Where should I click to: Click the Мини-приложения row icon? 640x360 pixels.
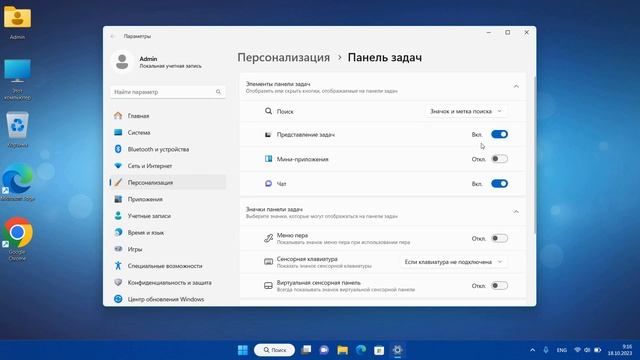268,159
